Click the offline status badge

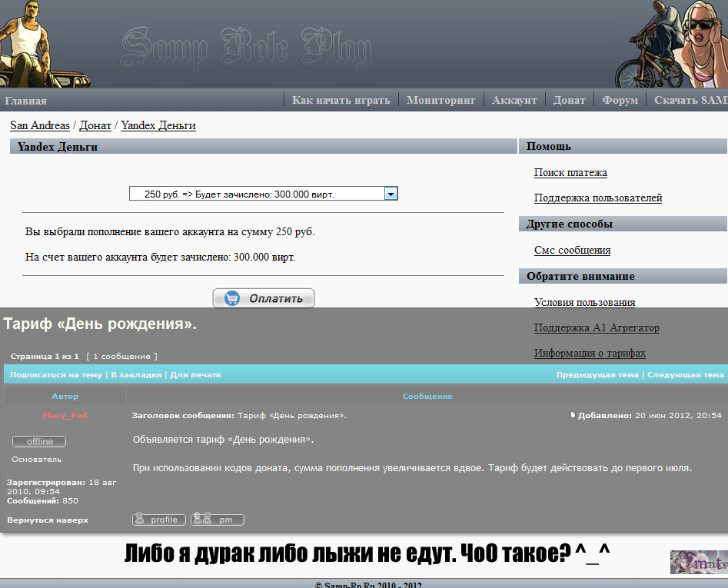[39, 441]
